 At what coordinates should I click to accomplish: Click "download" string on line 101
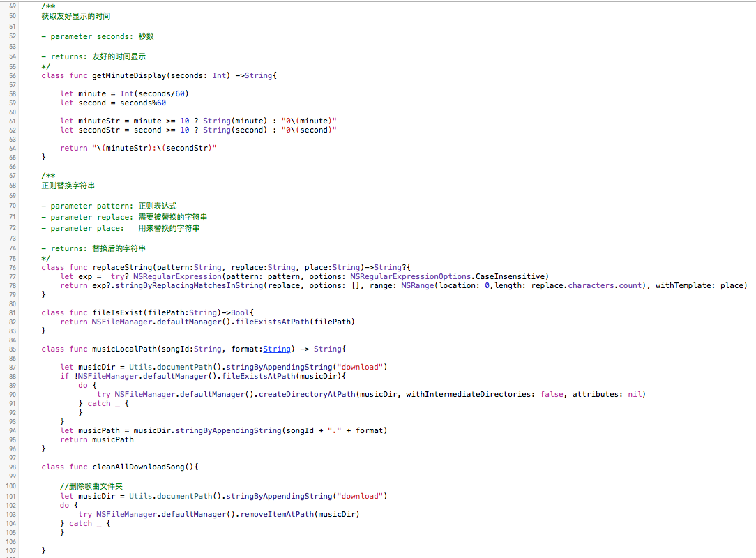point(360,496)
